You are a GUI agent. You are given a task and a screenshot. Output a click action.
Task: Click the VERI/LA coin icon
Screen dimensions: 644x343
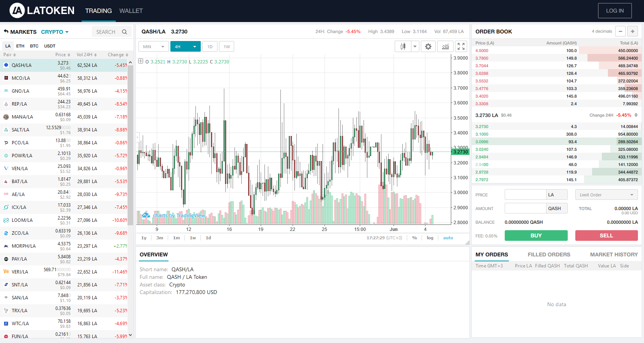(x=6, y=272)
